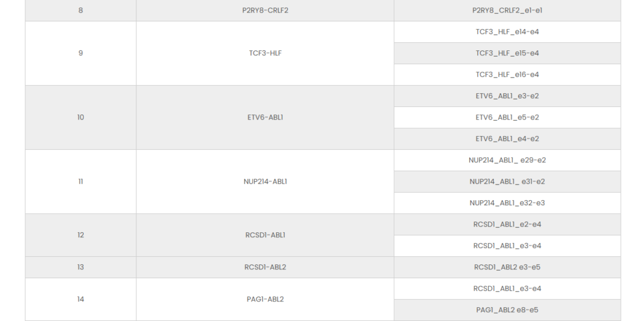The height and width of the screenshot is (321, 644).
Task: Select the RCSD1_ABL1_e2-e4 cell
Action: coord(507,225)
